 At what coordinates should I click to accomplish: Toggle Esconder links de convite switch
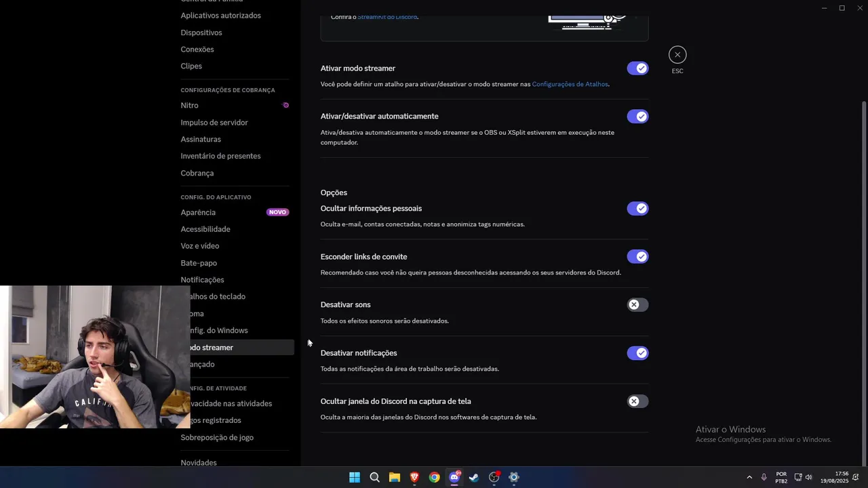click(x=637, y=257)
